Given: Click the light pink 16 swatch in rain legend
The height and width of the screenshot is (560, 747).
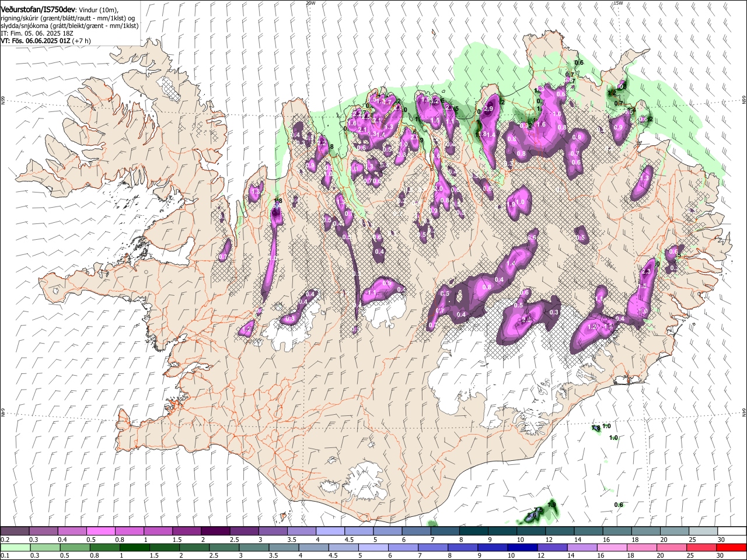Looking at the screenshot, I should (612, 547).
